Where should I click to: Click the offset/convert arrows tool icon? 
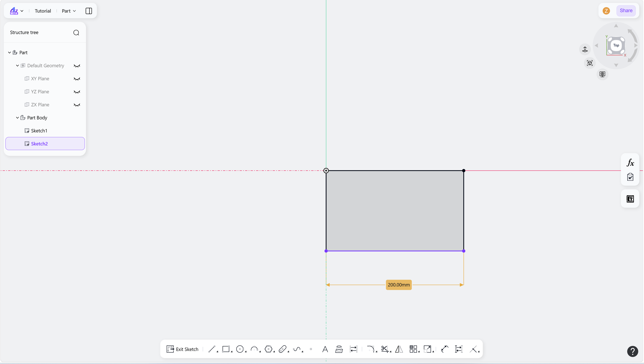(x=353, y=349)
